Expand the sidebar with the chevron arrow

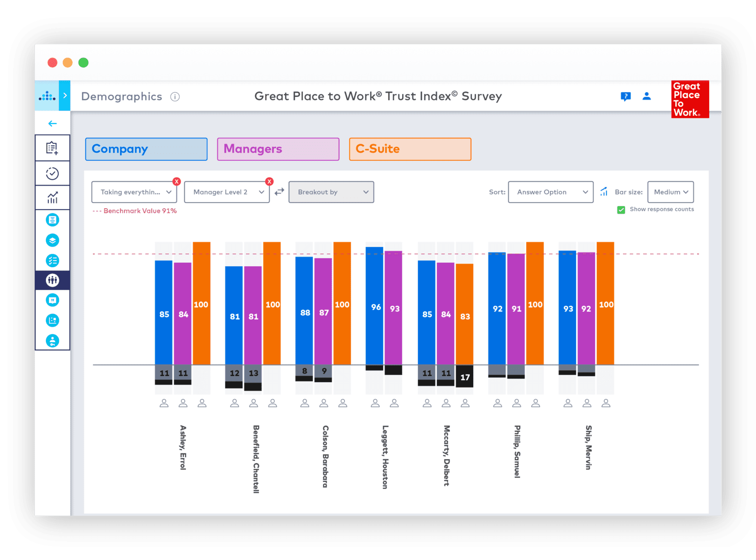pos(65,96)
